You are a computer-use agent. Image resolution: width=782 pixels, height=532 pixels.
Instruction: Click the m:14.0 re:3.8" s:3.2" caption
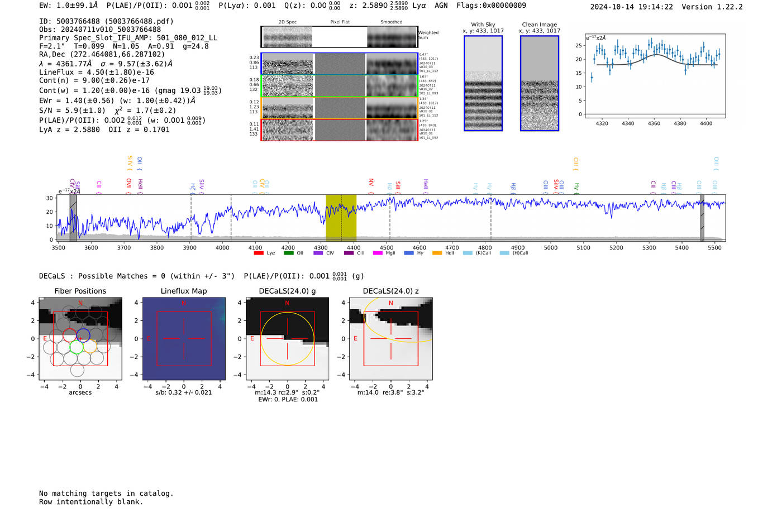391,392
